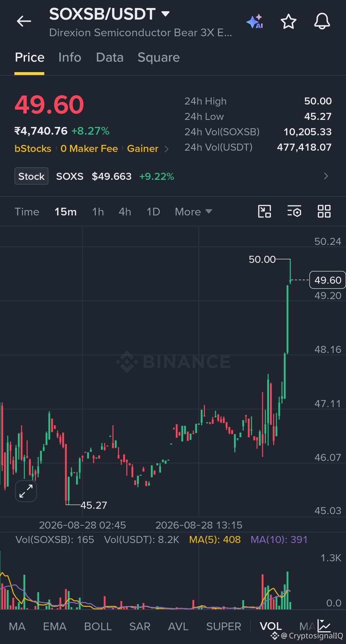Screen dimensions: 346x644
Task: Tap the 24h High value 50.00
Action: coord(318,101)
